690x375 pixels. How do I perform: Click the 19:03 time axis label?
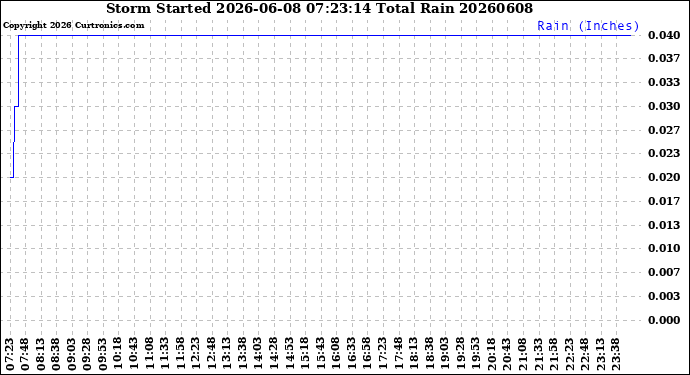click(444, 354)
